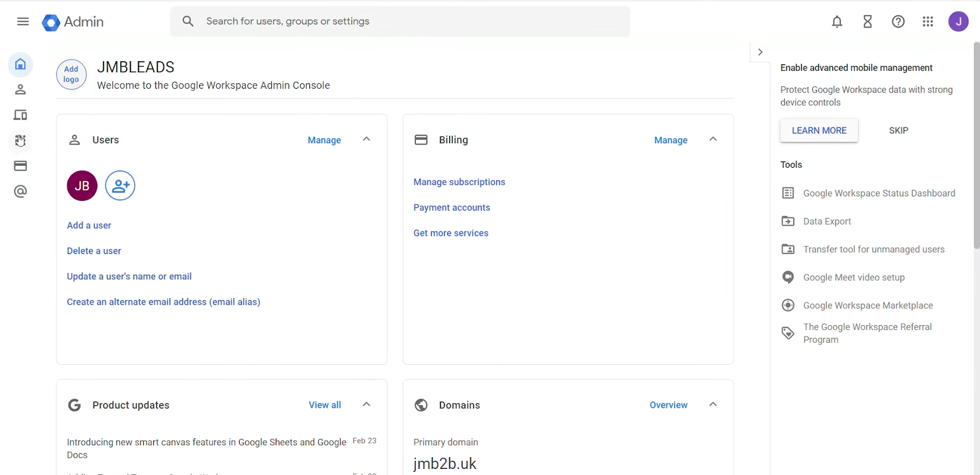Open Apps sidebar icon
The image size is (980, 475).
(20, 141)
